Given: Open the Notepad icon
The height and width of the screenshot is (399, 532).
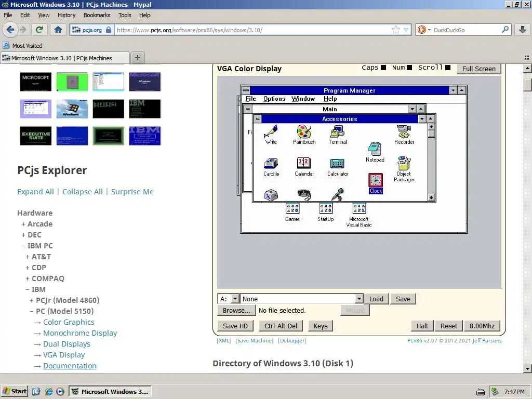Looking at the screenshot, I should (x=375, y=152).
